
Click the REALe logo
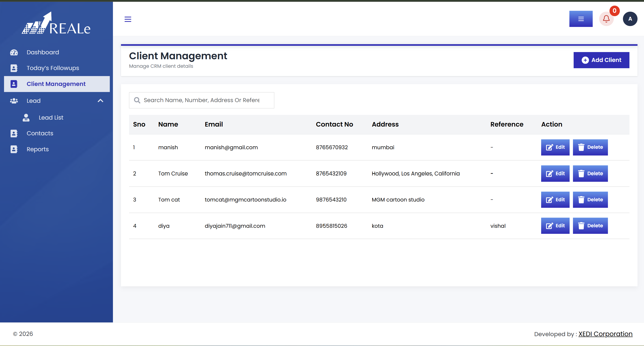(x=56, y=23)
